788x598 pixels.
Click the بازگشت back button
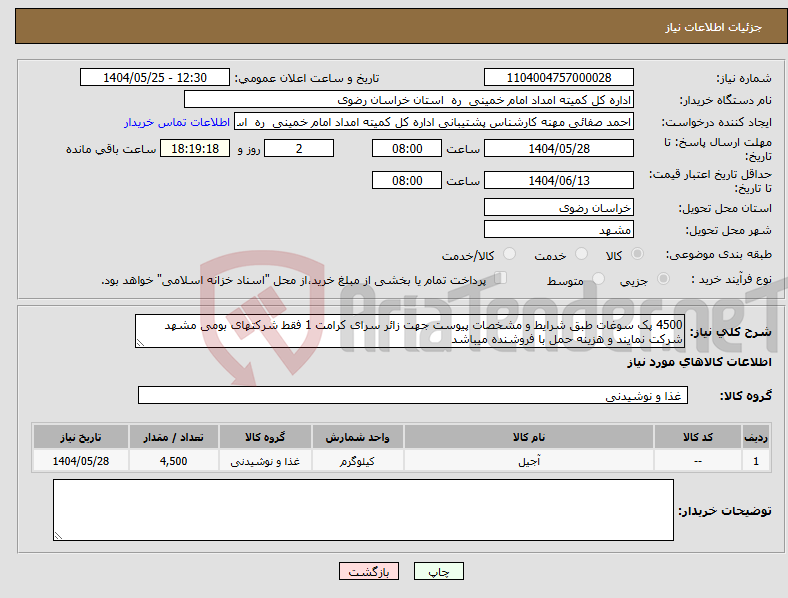click(369, 571)
